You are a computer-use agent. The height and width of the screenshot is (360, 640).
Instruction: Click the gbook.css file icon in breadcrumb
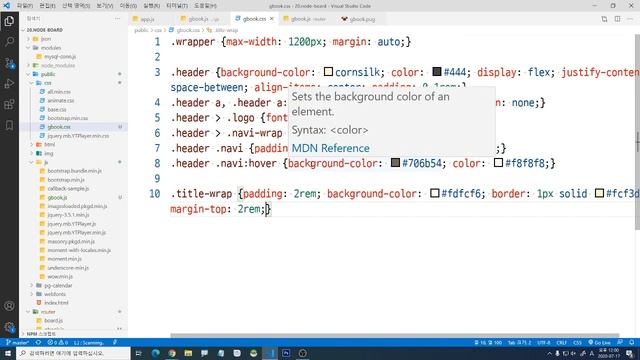click(x=171, y=30)
